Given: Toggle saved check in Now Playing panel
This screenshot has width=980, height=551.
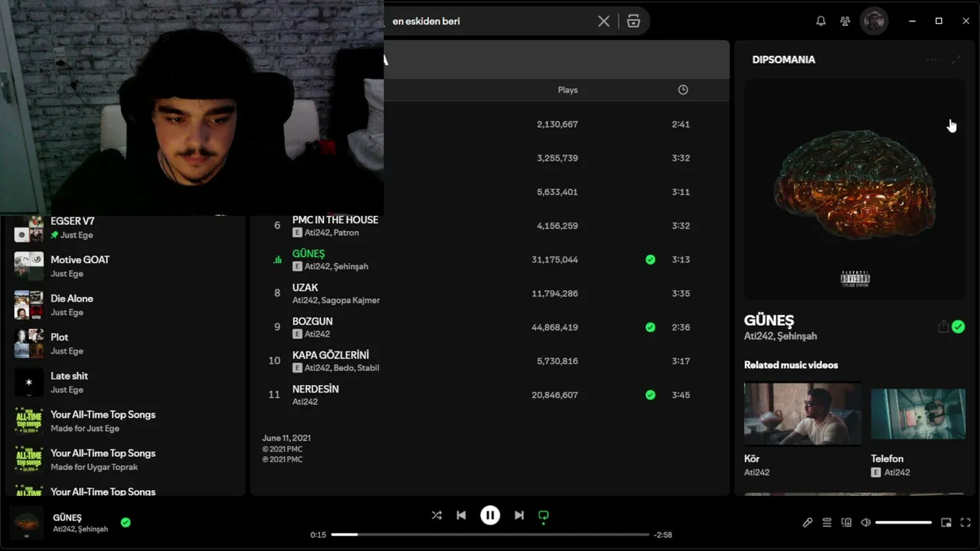Looking at the screenshot, I should 959,327.
